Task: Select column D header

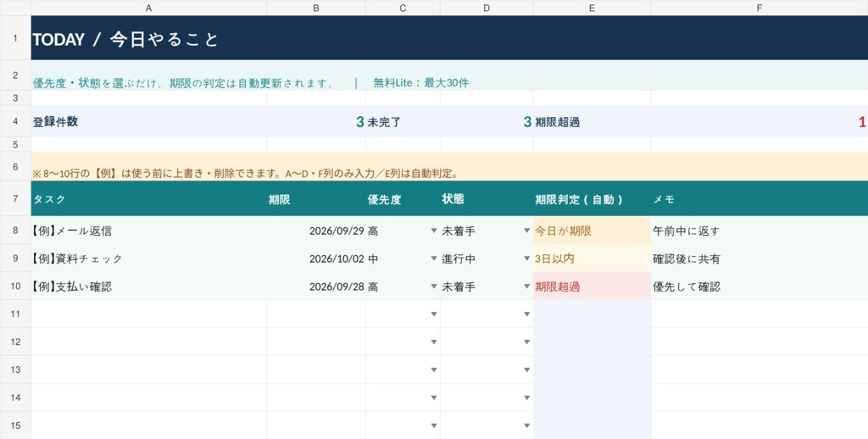Action: click(487, 8)
